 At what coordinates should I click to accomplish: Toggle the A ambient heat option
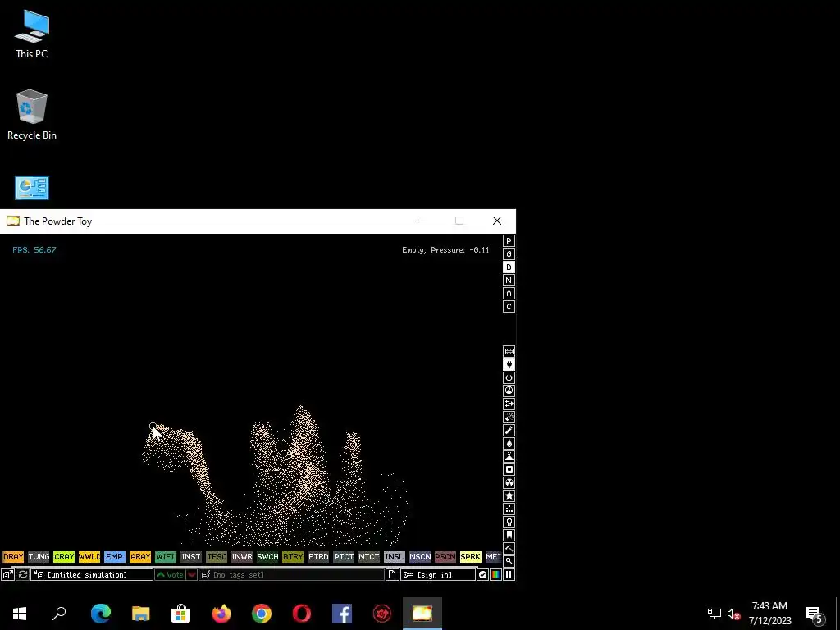(x=509, y=294)
